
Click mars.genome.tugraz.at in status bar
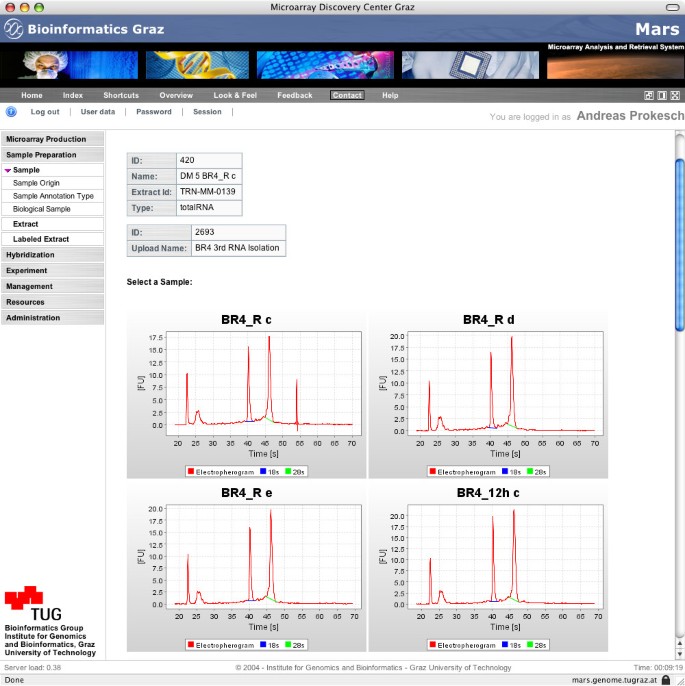(x=614, y=680)
